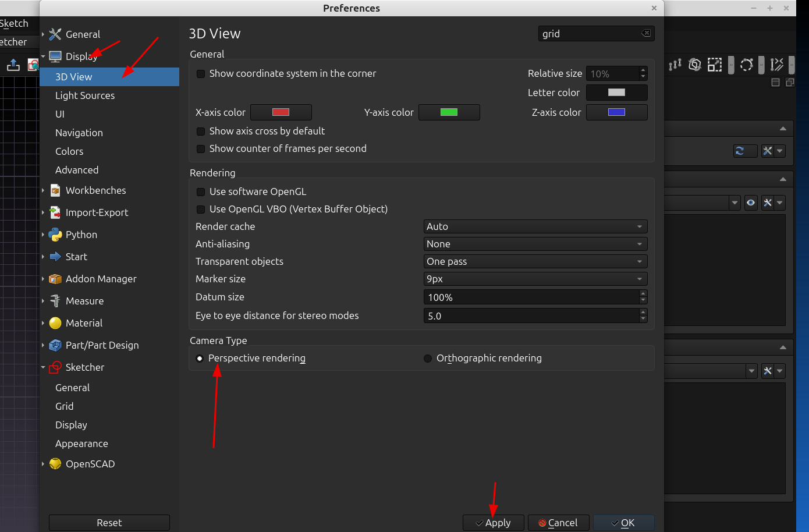The image size is (809, 532).
Task: Click the constraint lines toolbar icon
Action: (x=777, y=65)
